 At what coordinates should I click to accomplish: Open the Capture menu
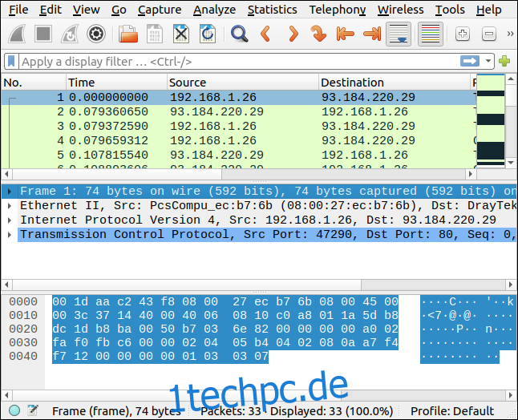point(160,10)
